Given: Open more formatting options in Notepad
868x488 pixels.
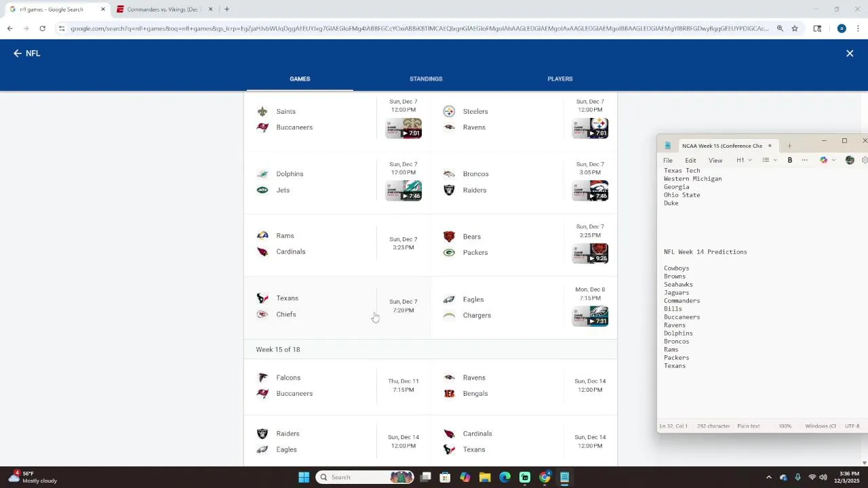Looking at the screenshot, I should coord(805,161).
